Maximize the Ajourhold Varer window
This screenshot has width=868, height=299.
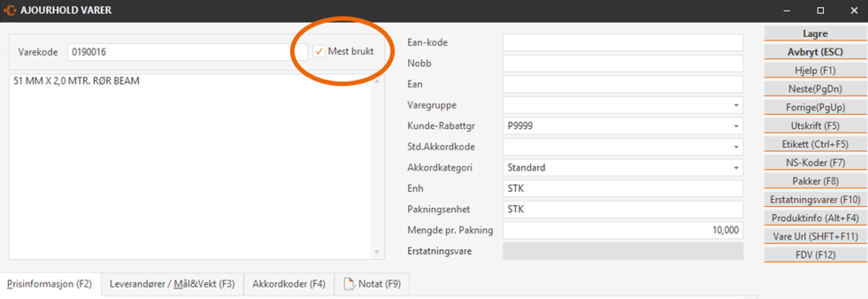point(820,11)
